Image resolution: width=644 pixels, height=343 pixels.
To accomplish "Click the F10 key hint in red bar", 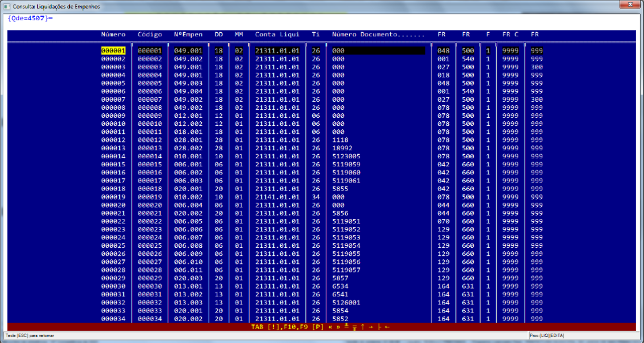I will click(x=289, y=327).
